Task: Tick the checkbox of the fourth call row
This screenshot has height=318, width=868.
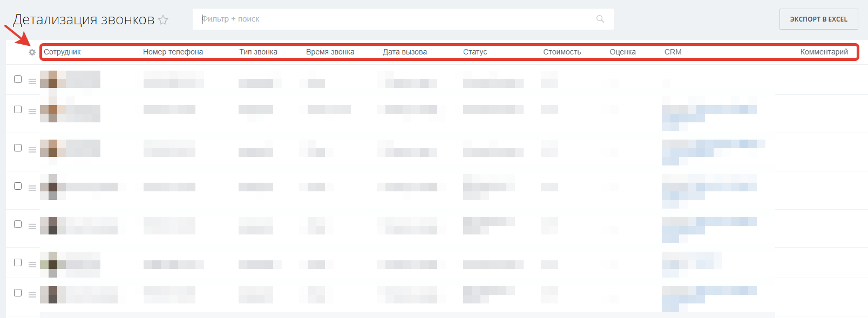Action: coord(18,186)
